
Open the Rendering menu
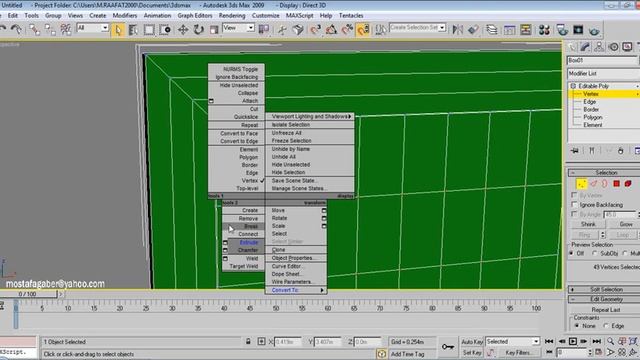point(232,16)
